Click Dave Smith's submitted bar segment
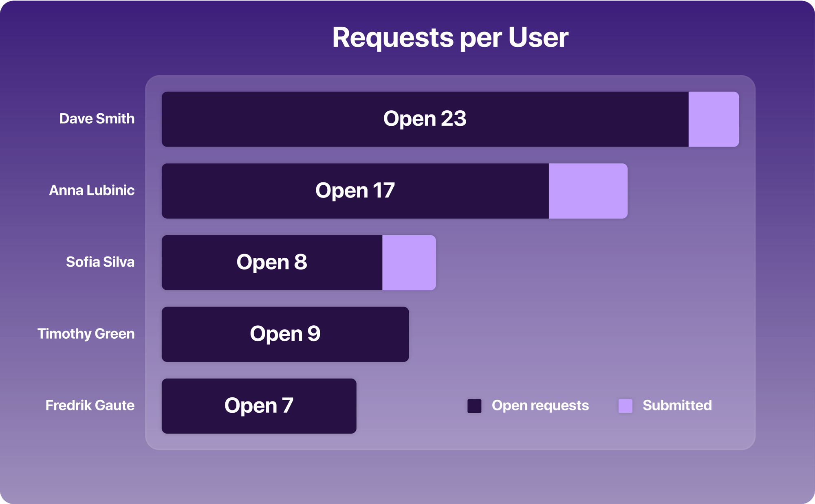Viewport: 815px width, 504px height. [714, 119]
